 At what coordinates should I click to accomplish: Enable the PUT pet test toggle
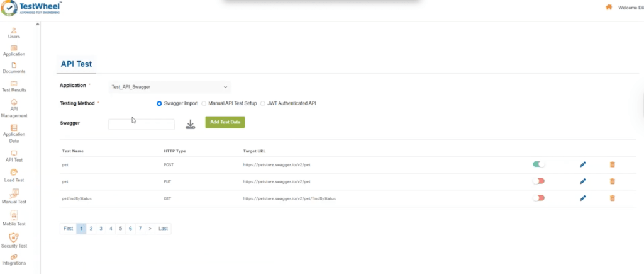538,181
